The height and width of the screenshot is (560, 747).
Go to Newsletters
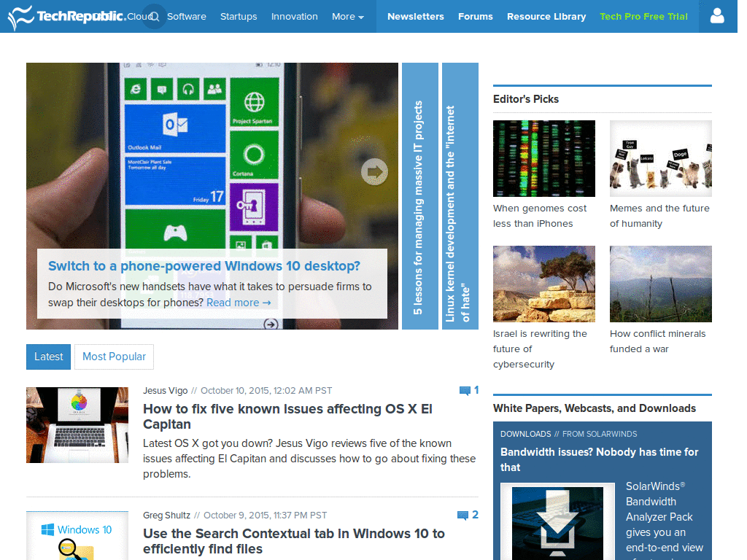(x=415, y=17)
